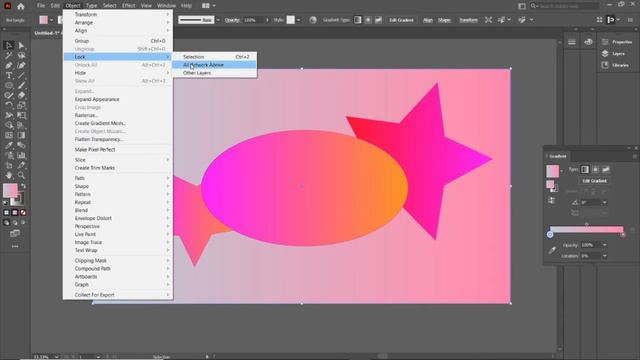Open the Properties panel icon
Image resolution: width=640 pixels, height=360 pixels.
[605, 42]
